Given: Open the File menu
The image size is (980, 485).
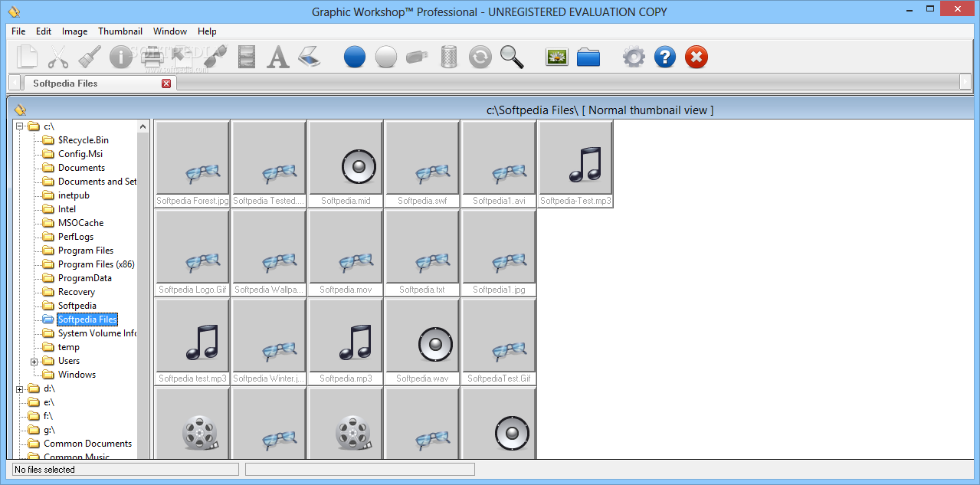Looking at the screenshot, I should coord(18,31).
